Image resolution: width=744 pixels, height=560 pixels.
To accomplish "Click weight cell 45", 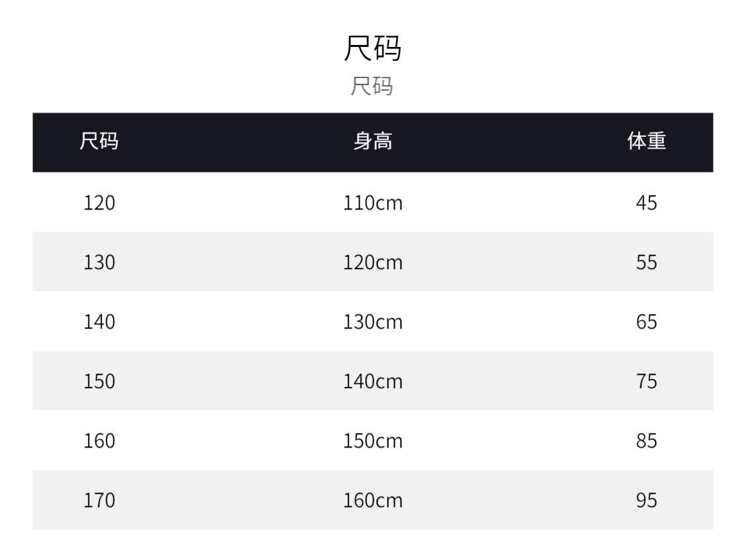I will [647, 203].
